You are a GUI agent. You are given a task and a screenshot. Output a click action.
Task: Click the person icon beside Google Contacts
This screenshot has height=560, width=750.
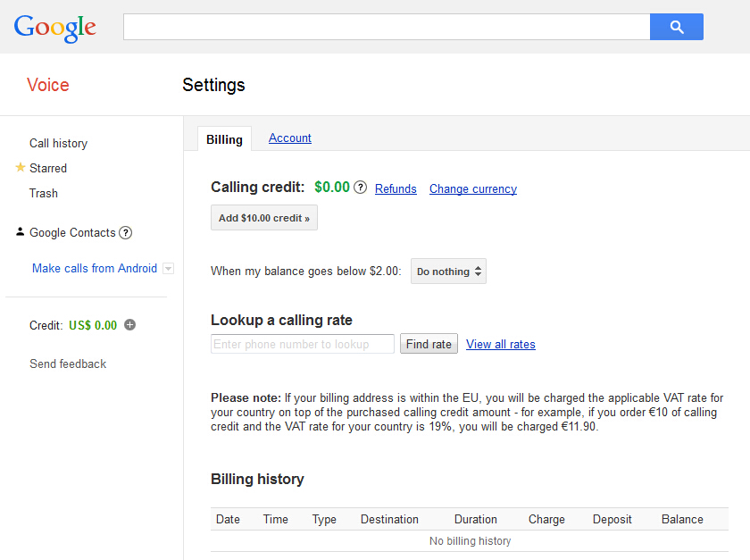[20, 231]
